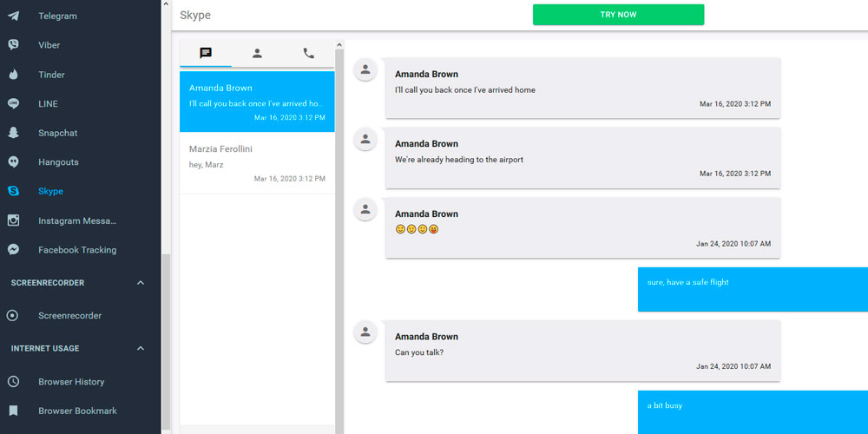Collapse the SCREENRECORDER section
Viewport: 868px width, 434px height.
point(141,283)
